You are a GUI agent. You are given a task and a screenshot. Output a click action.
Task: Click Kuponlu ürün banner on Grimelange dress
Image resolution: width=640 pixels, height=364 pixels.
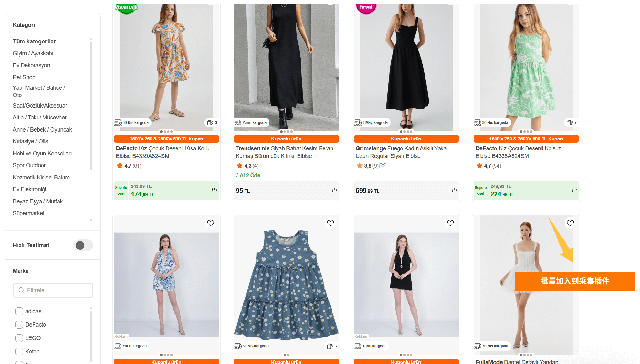click(406, 139)
